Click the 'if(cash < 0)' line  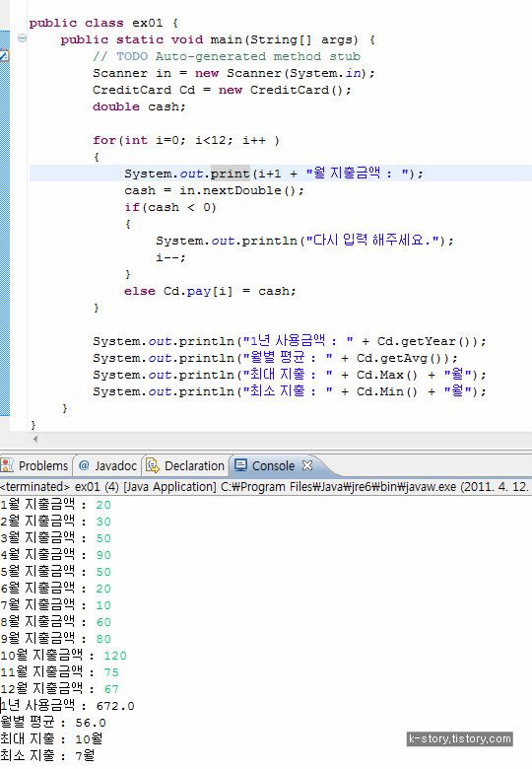coord(170,207)
